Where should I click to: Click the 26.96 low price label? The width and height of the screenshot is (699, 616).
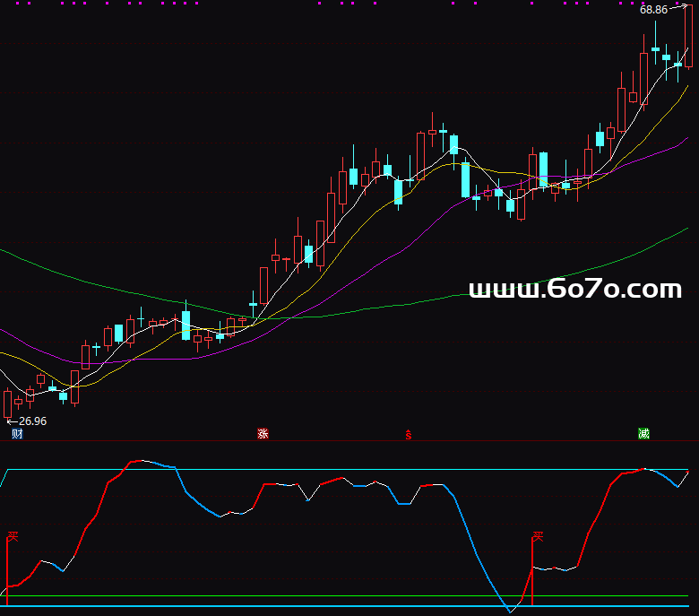coord(32,421)
